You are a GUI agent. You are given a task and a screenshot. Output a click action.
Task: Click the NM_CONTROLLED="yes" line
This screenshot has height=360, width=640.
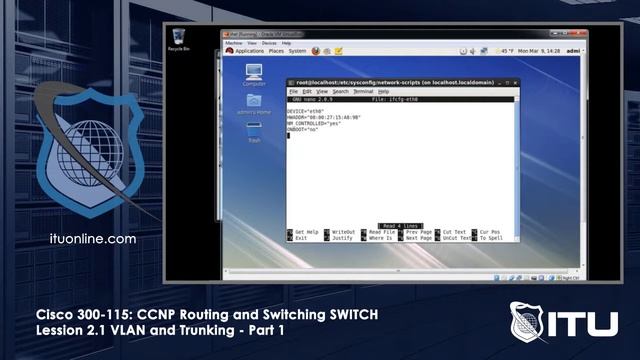point(314,123)
